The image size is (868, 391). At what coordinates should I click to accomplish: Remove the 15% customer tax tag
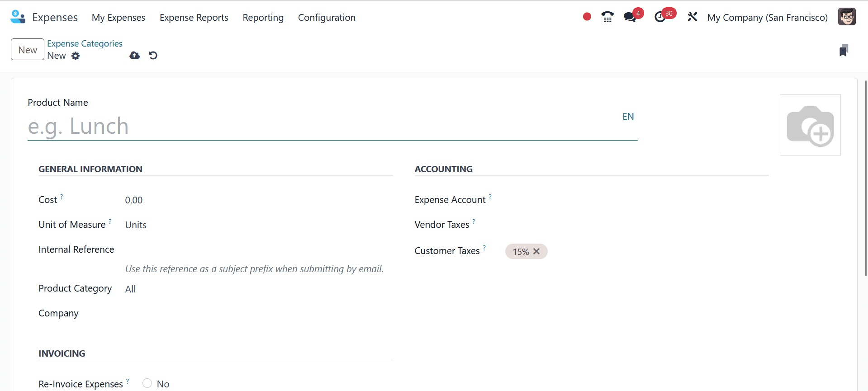[x=536, y=251]
